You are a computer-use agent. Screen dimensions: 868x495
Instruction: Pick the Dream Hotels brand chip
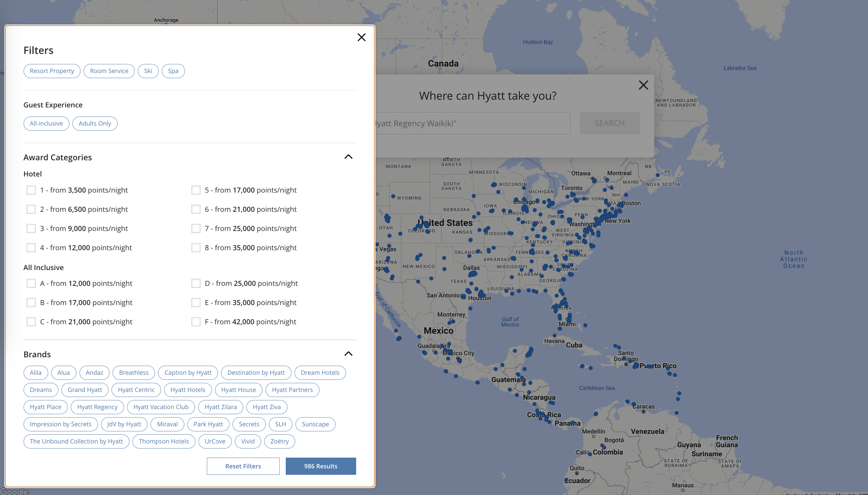pos(320,373)
